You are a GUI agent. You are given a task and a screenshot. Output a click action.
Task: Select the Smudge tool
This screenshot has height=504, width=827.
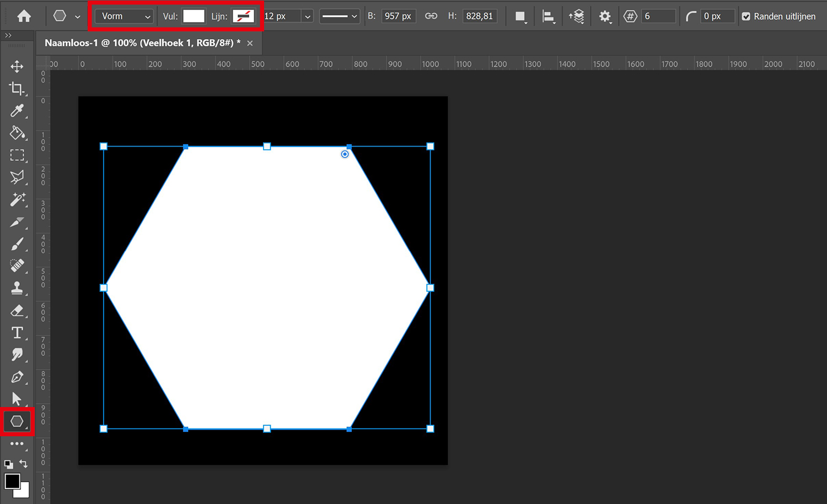17,355
